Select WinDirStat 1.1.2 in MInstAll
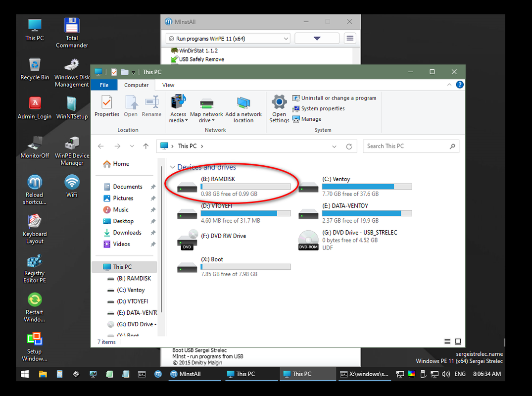Screen dimensions: 532x396 [x=194, y=50]
